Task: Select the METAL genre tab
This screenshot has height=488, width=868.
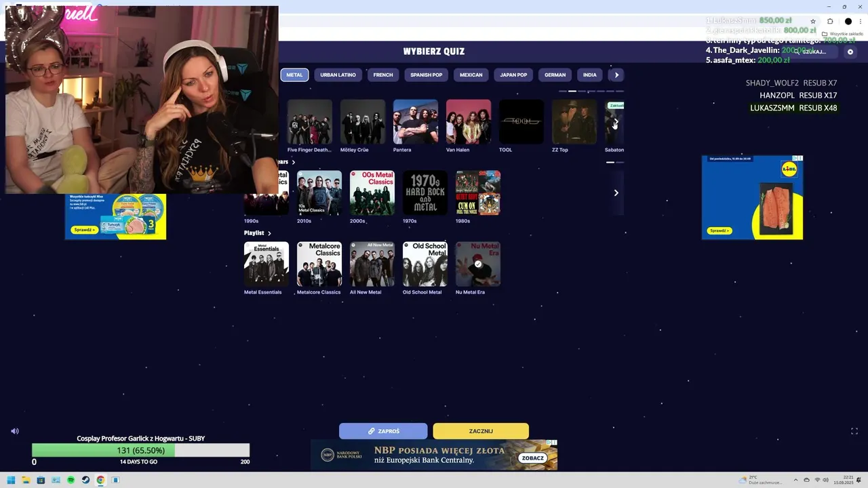Action: pos(294,75)
